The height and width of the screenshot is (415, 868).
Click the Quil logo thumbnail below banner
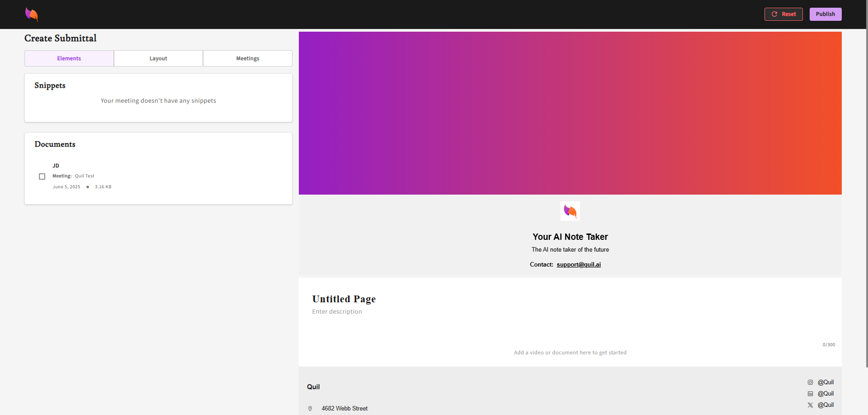pos(570,211)
